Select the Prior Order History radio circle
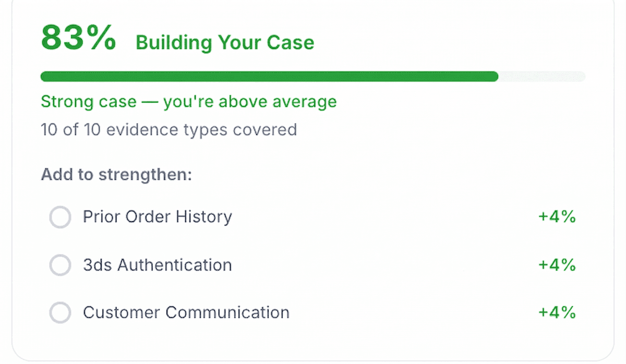This screenshot has height=364, width=626. click(x=60, y=217)
